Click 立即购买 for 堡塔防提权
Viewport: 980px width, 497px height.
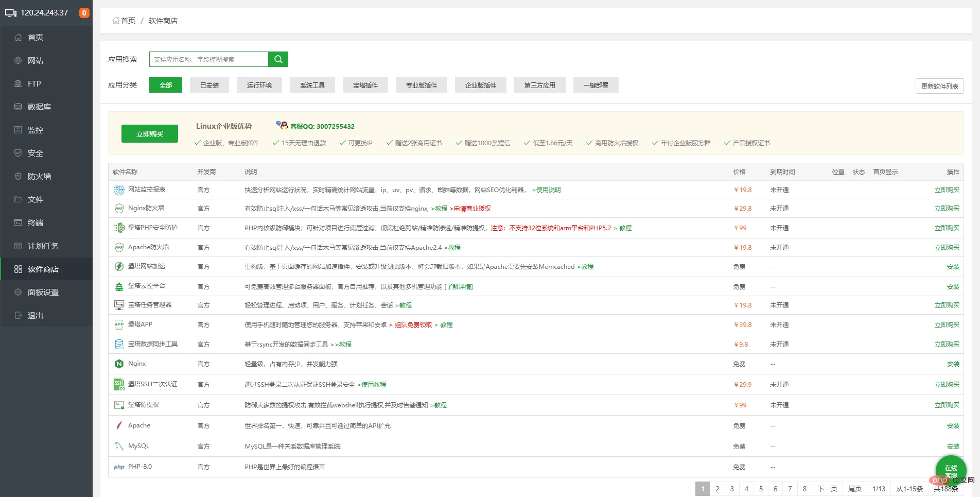[947, 405]
